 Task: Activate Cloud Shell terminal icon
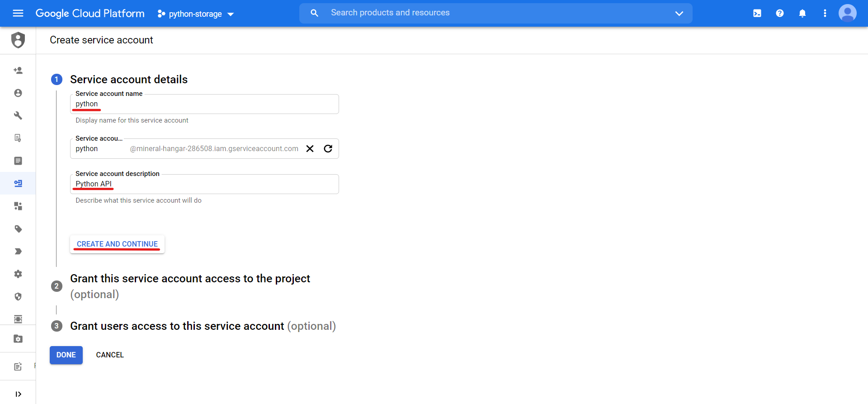(x=757, y=14)
